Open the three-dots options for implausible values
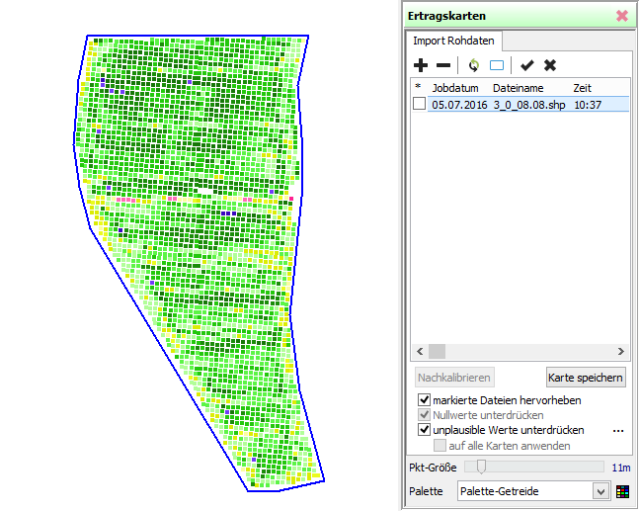Viewport: 640px width, 511px height. pos(618,430)
